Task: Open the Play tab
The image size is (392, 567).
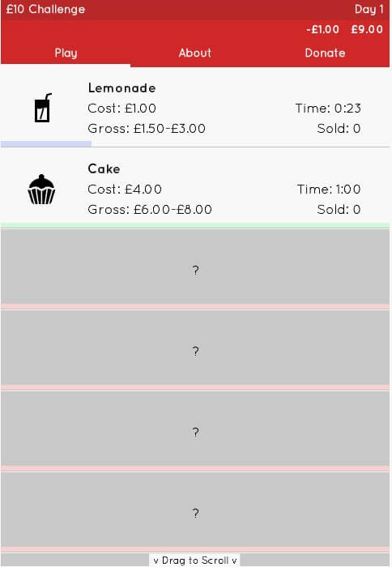Action: pyautogui.click(x=66, y=53)
